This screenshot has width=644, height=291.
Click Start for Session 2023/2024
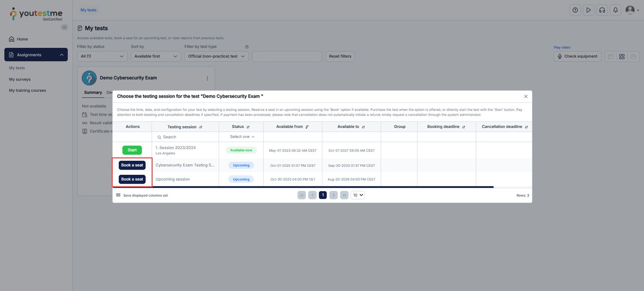click(132, 150)
